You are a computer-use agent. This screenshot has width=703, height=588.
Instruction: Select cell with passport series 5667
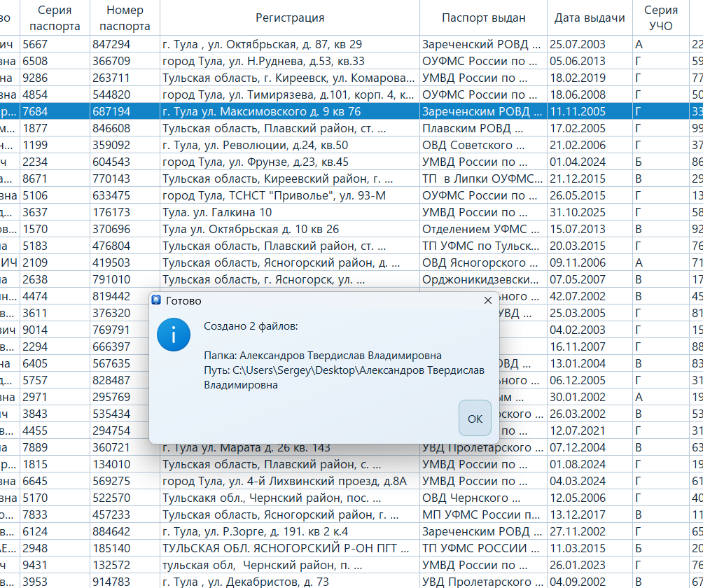[55, 44]
